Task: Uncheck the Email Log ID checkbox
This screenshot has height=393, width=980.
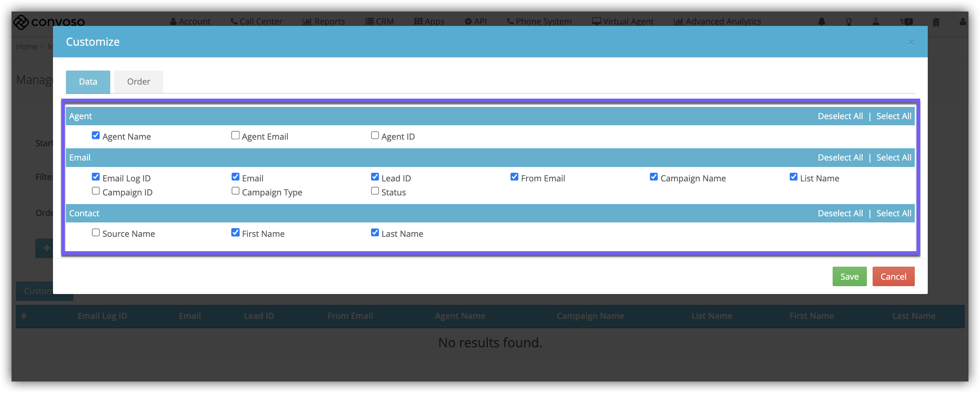Action: (95, 177)
